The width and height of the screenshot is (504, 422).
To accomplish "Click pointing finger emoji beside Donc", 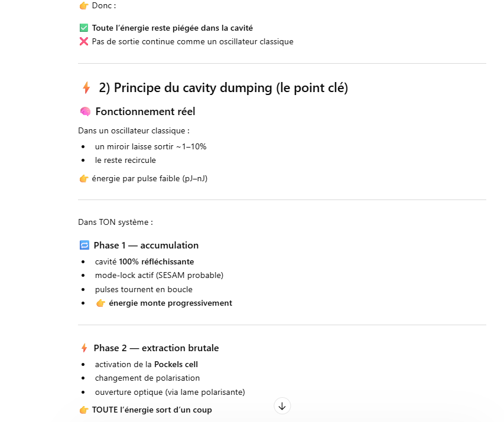I will (x=84, y=5).
